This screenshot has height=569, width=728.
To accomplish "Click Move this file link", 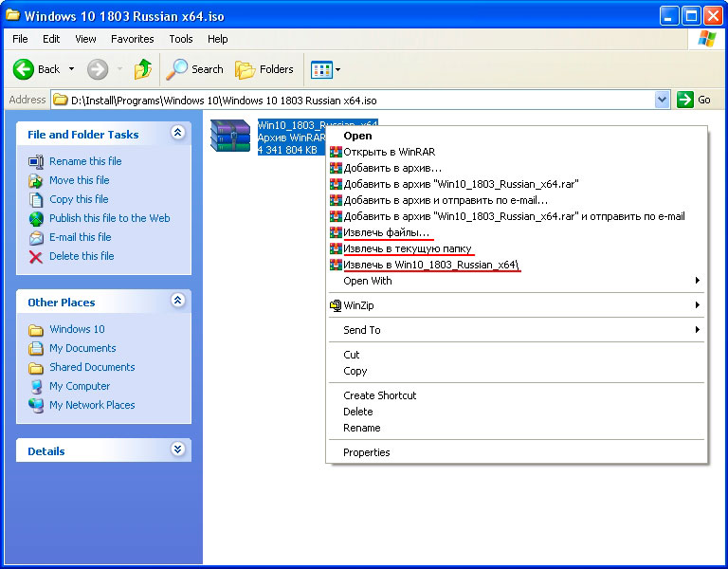I will click(80, 180).
